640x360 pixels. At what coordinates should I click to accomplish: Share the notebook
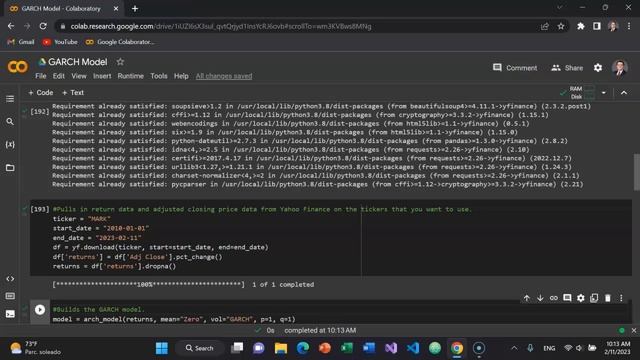pos(567,68)
